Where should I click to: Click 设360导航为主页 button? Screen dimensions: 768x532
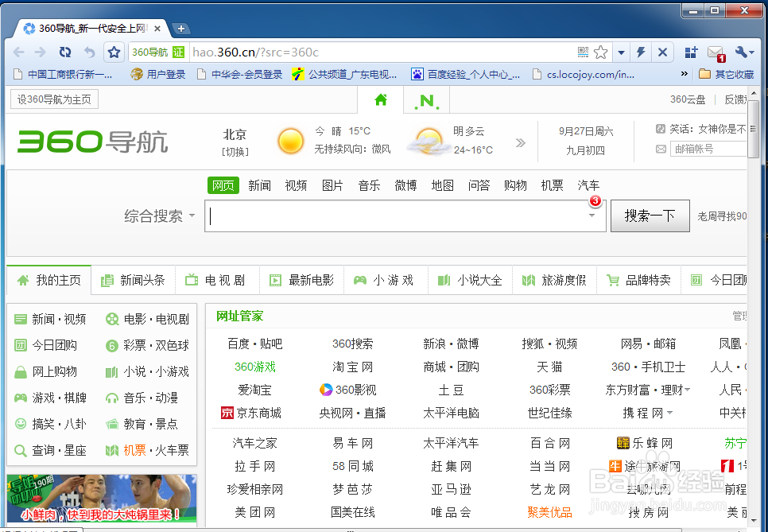point(54,99)
